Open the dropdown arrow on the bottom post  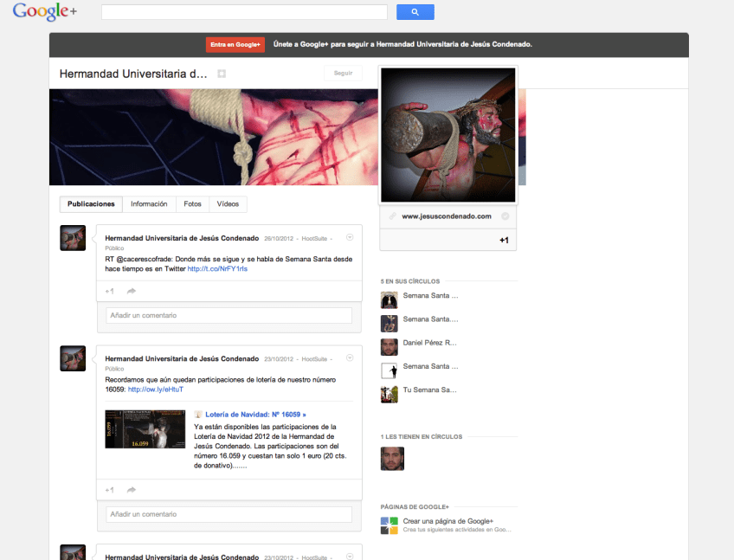point(350,554)
